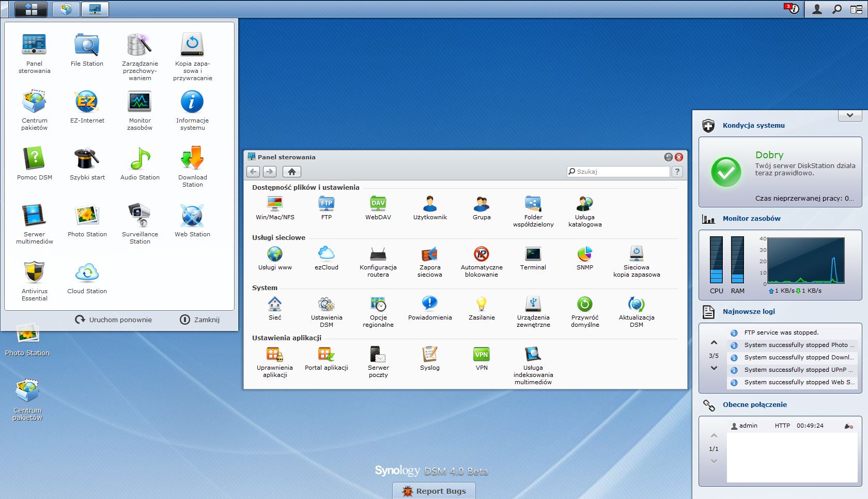The image size is (868, 499).
Task: Open Zapora sieciowa firewall settings
Action: coord(430,262)
